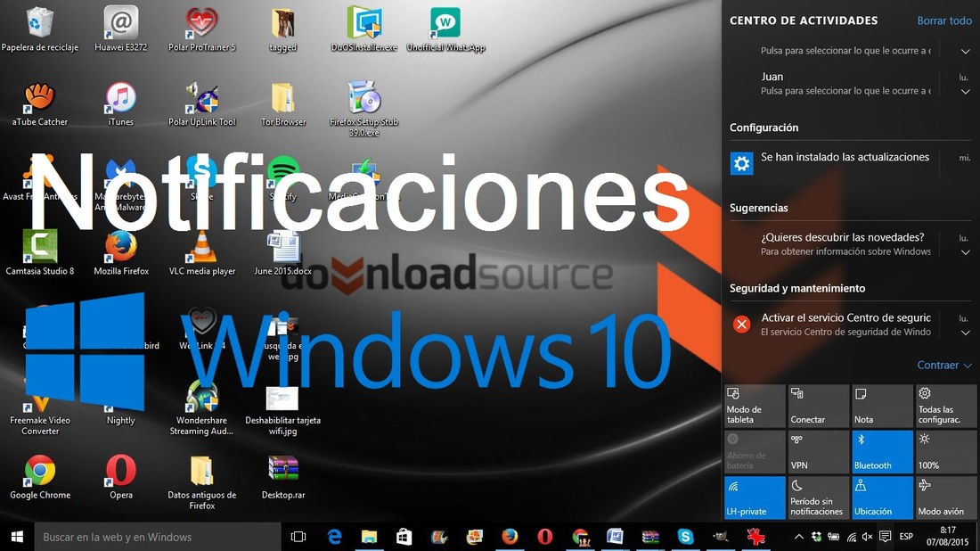Enable Modo avión quick action
Viewport: 980px width, 551px height.
click(x=945, y=498)
